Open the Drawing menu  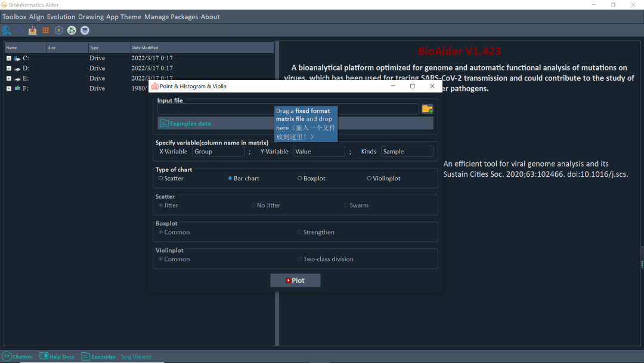tap(91, 17)
